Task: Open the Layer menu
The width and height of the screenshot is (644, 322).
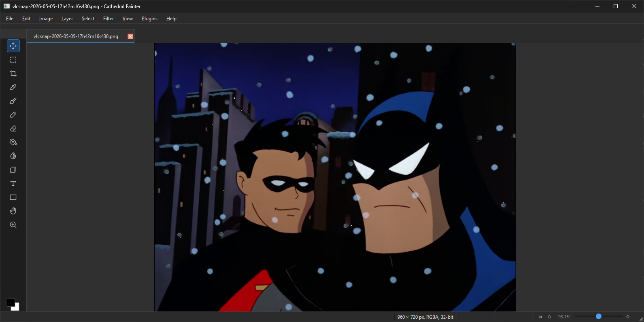Action: (x=67, y=19)
